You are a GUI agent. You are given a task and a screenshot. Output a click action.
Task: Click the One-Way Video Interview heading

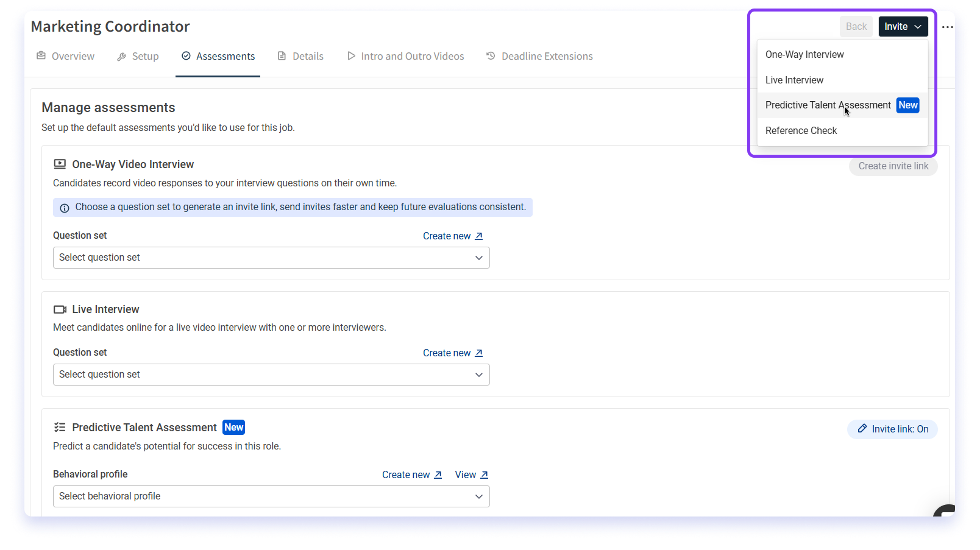[x=133, y=164]
